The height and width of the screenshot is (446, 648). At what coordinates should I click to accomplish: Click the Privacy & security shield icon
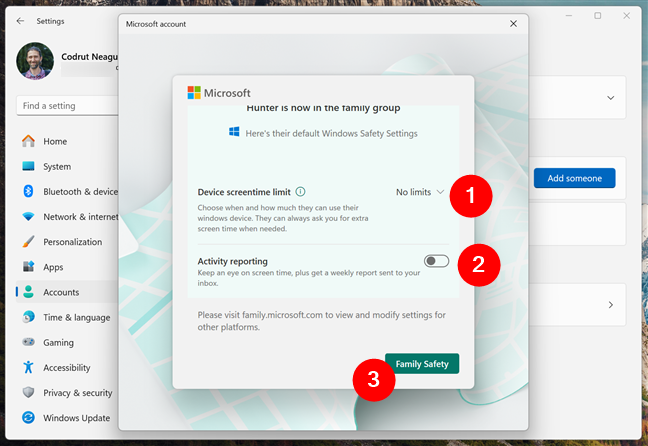pyautogui.click(x=28, y=392)
